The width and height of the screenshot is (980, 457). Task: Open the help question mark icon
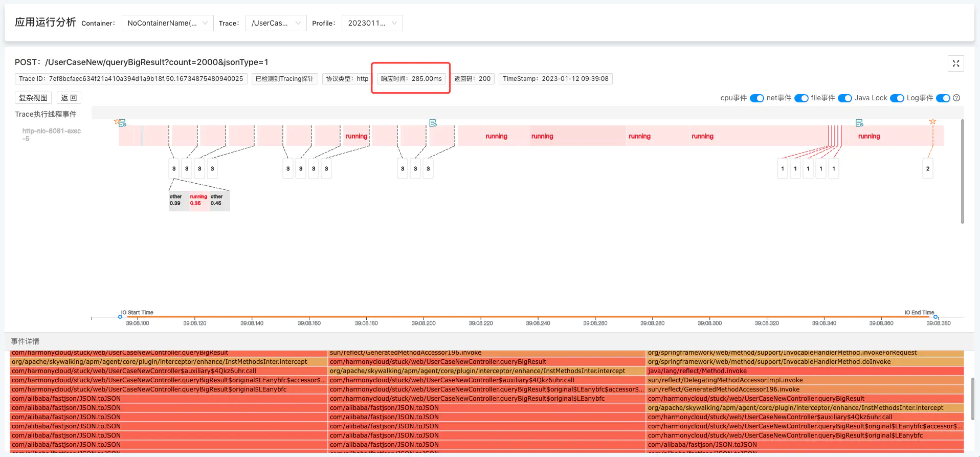956,98
